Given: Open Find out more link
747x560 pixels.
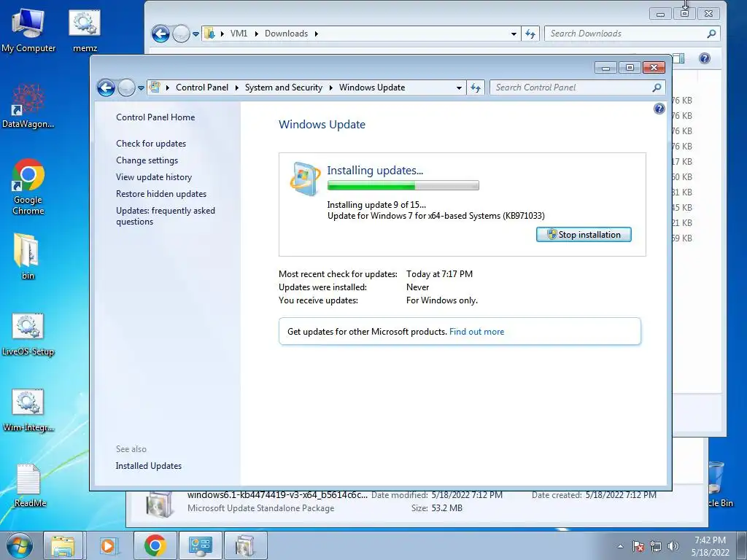Looking at the screenshot, I should 476,332.
